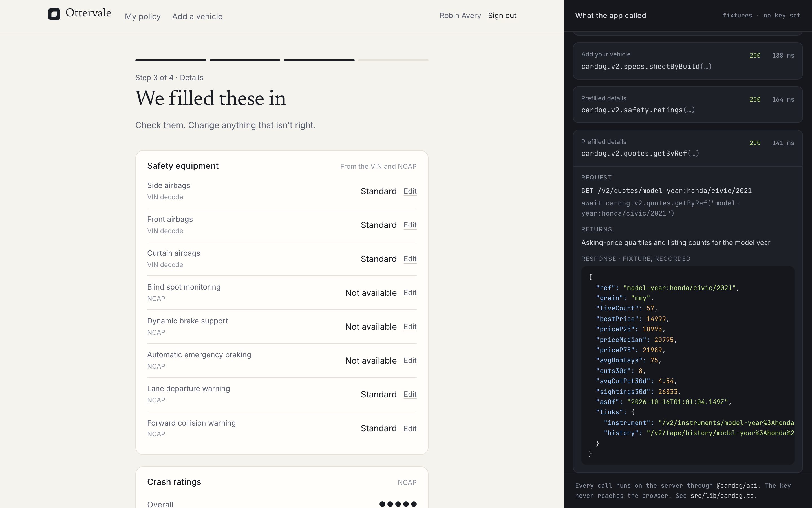The width and height of the screenshot is (812, 508).
Task: Expand the cardog.v2.specs.sheetByBuild call card
Action: point(687,61)
